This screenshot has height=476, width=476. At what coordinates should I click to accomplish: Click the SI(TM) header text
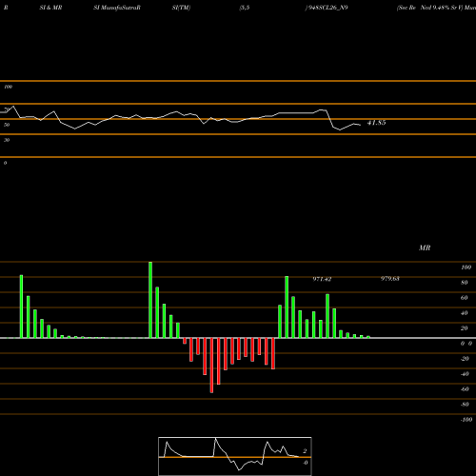[181, 8]
